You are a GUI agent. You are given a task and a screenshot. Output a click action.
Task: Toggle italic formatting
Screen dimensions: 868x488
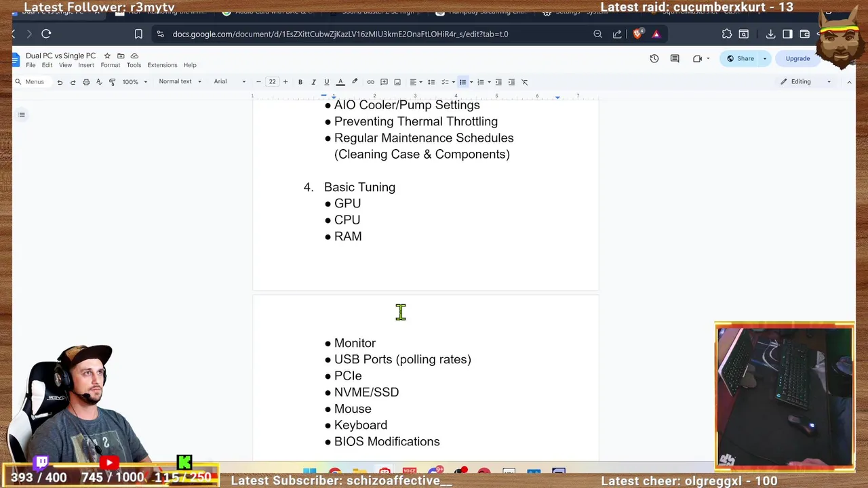313,82
